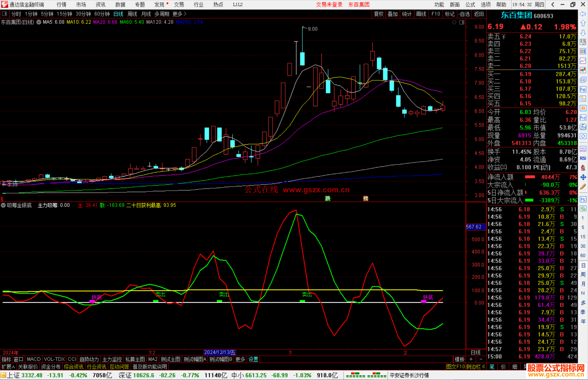Click the wave lines indicator icon
Screen dimensions: 588x380
583,149
